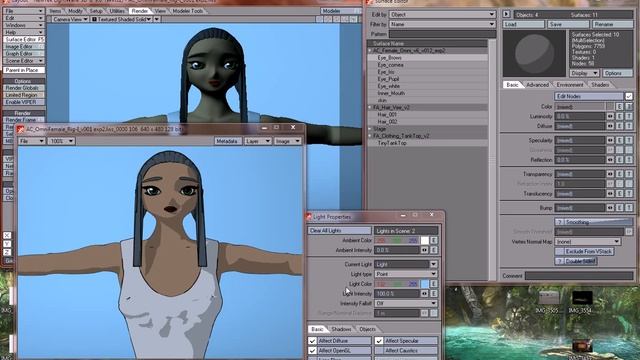Click the Light Properties window title icon

pos(309,217)
